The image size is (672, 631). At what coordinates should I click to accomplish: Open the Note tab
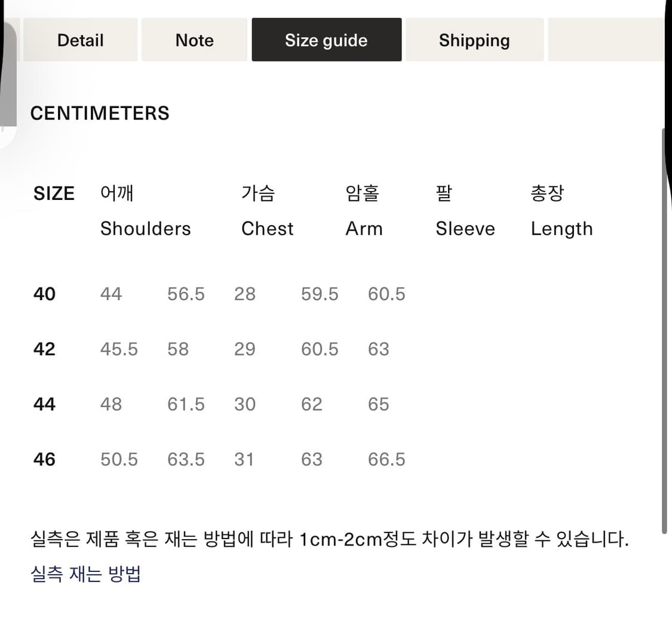[x=194, y=39]
